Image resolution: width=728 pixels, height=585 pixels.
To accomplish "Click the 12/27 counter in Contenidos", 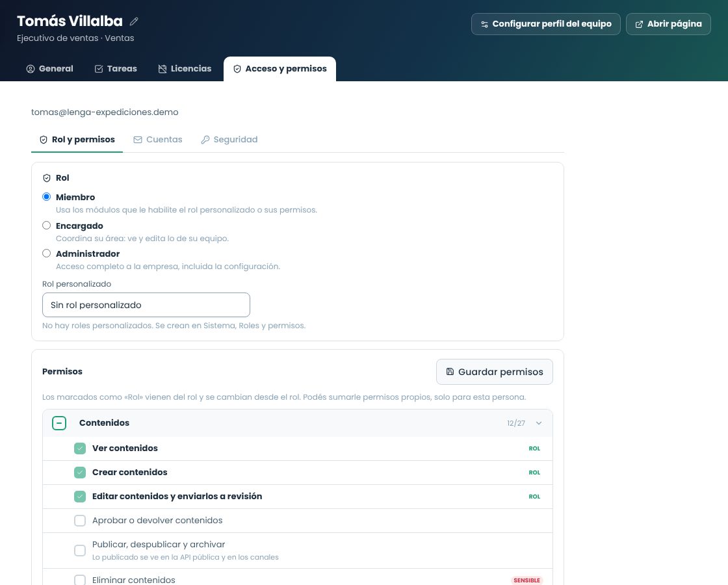I will [516, 423].
